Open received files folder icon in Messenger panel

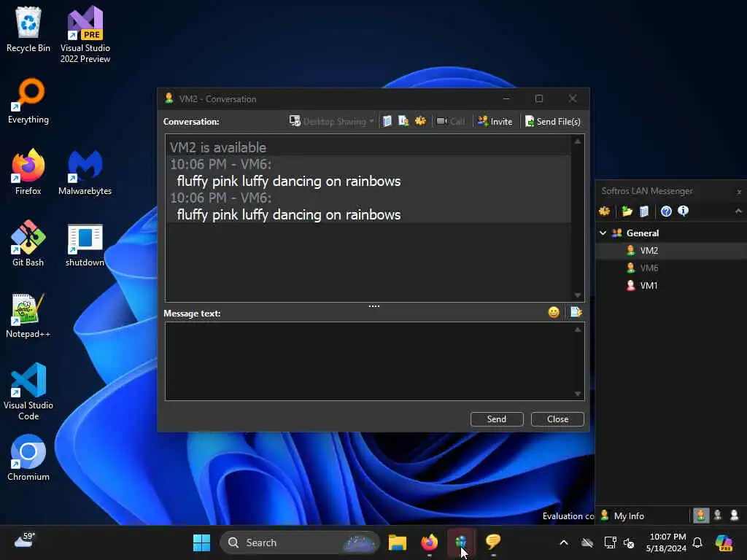click(x=627, y=211)
